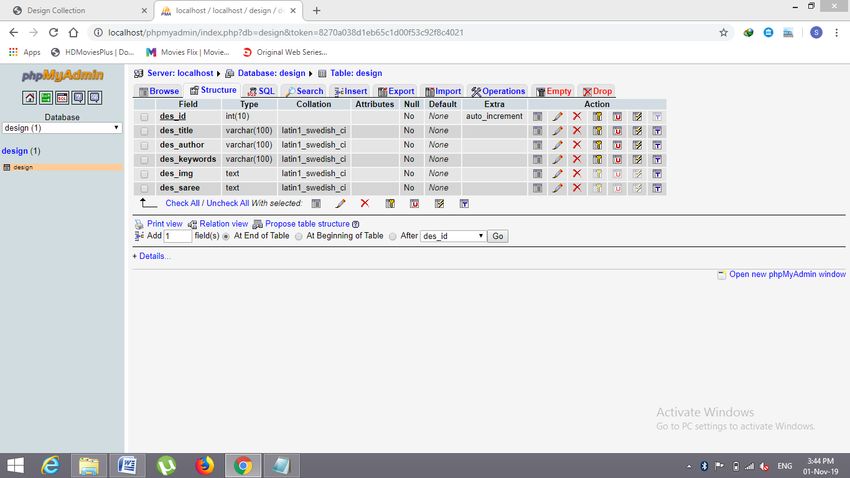Tick the checkbox for des_id field
Screen dimensions: 850x478
point(144,117)
